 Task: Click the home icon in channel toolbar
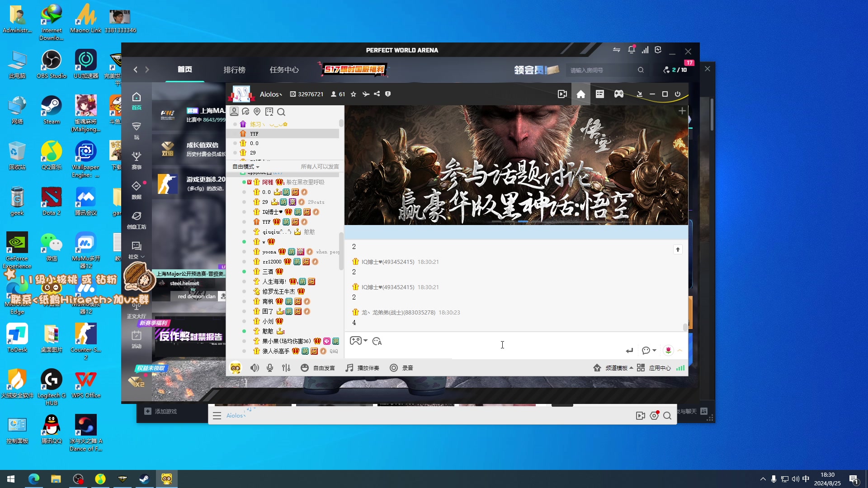[581, 94]
